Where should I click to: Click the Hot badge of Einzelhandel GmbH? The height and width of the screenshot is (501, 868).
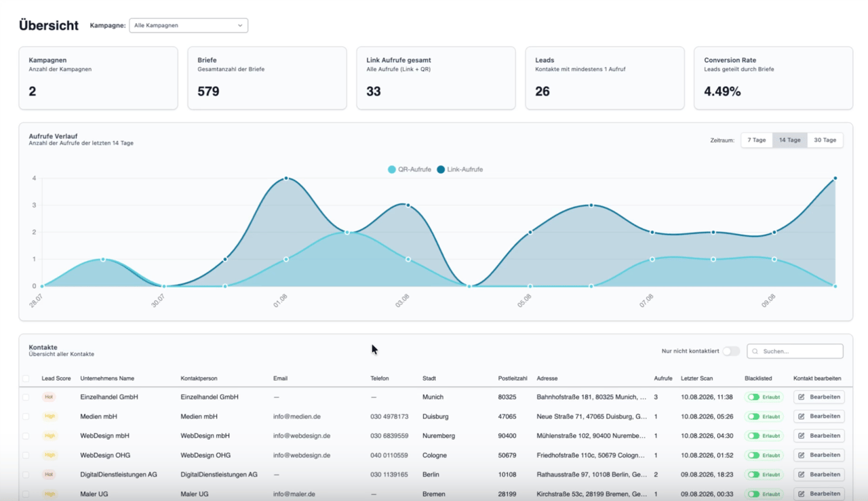tap(48, 397)
